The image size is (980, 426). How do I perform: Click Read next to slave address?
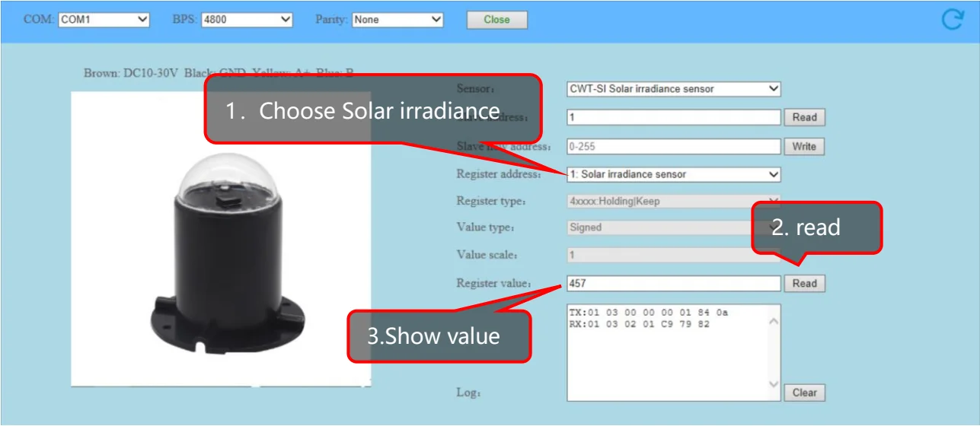click(804, 117)
